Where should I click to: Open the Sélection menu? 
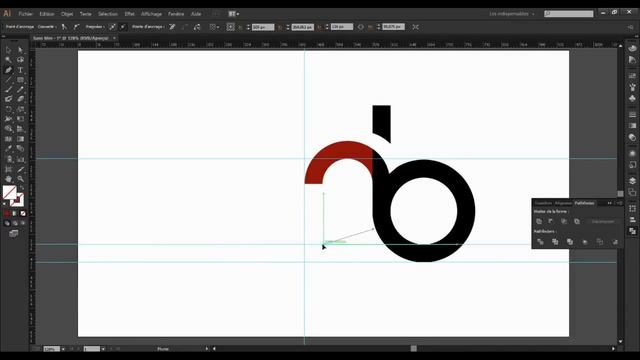108,14
